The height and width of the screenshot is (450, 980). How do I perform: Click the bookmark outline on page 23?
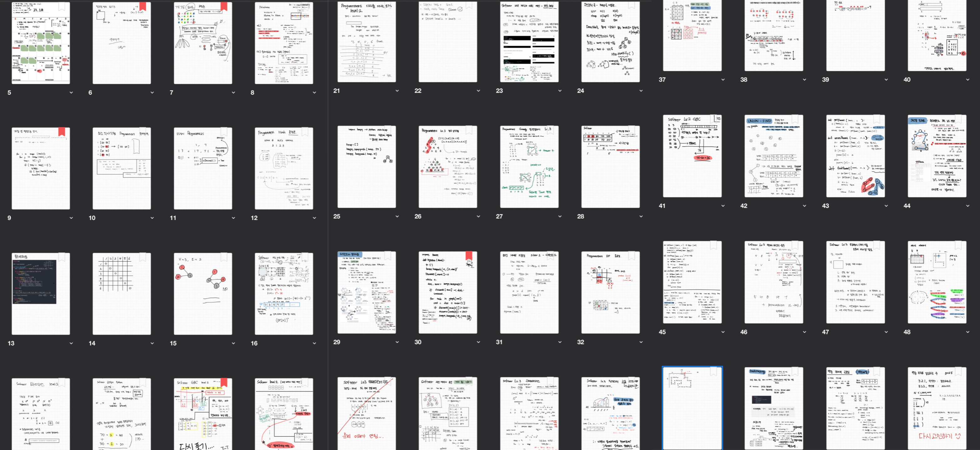[x=550, y=5]
